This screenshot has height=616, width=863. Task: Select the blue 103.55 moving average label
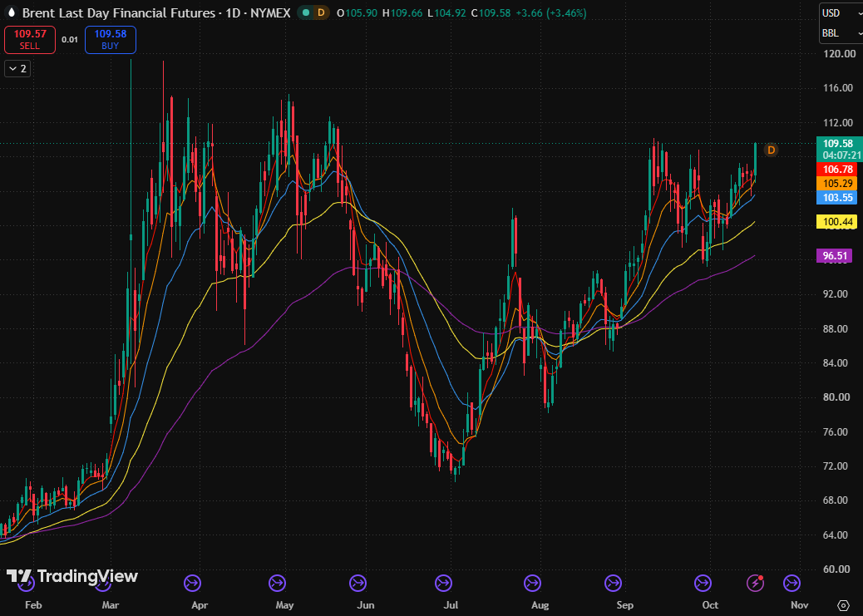click(837, 198)
